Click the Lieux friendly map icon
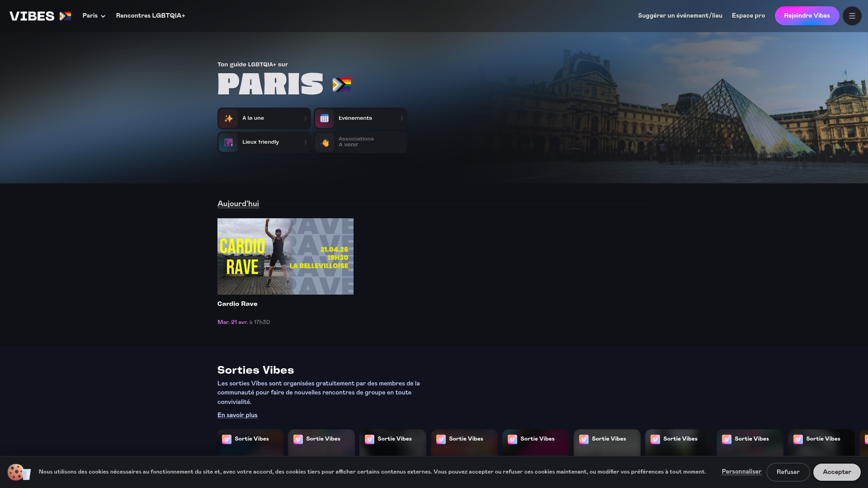The height and width of the screenshot is (488, 868). (229, 142)
